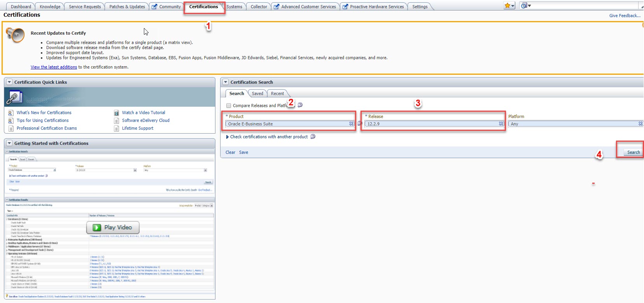Viewport: 644px width, 303px height.
Task: Click the Give Feedback link
Action: click(x=625, y=16)
